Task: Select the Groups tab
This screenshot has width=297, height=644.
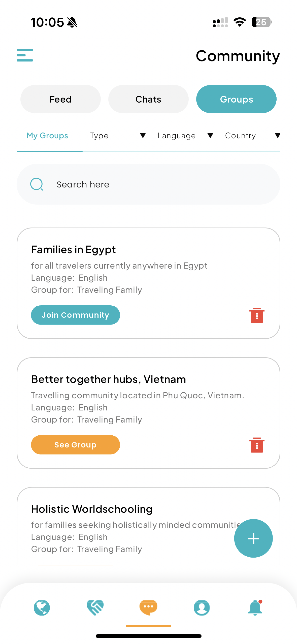Action: (236, 99)
